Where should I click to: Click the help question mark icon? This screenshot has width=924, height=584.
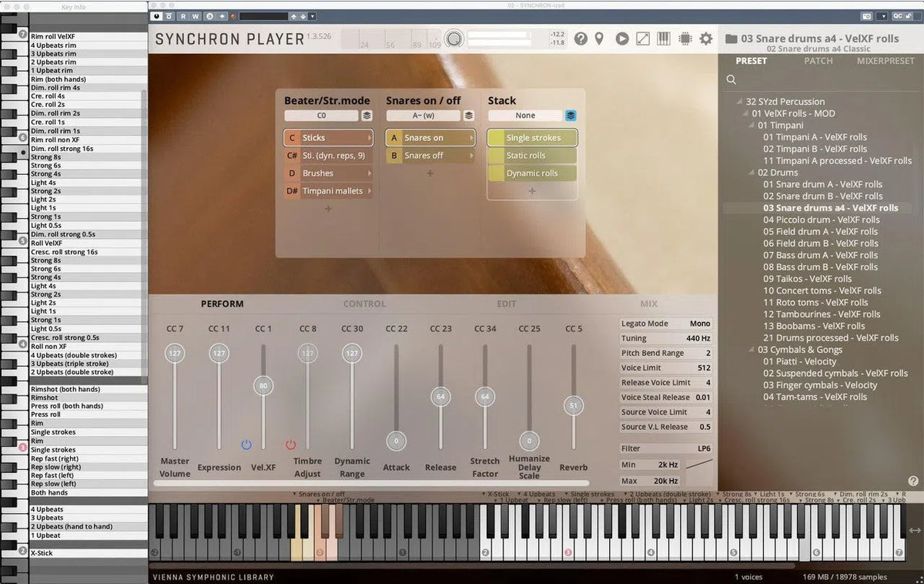[x=581, y=39]
